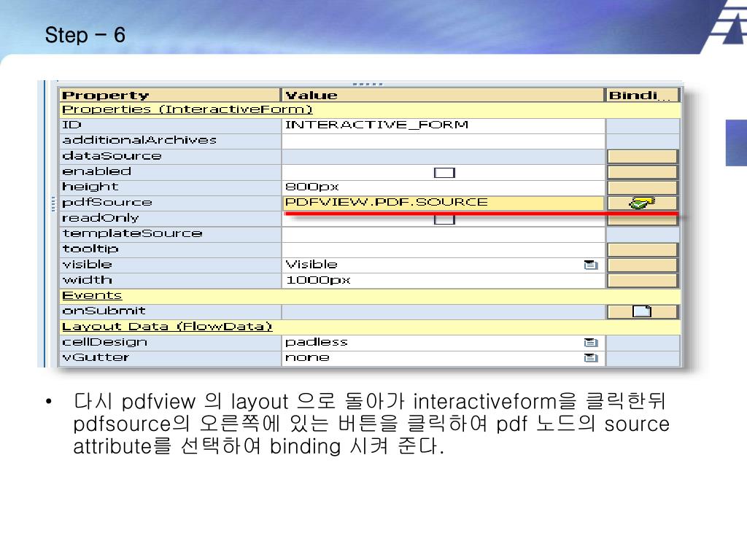
Task: Click the pdfSource binding button icon
Action: [642, 203]
